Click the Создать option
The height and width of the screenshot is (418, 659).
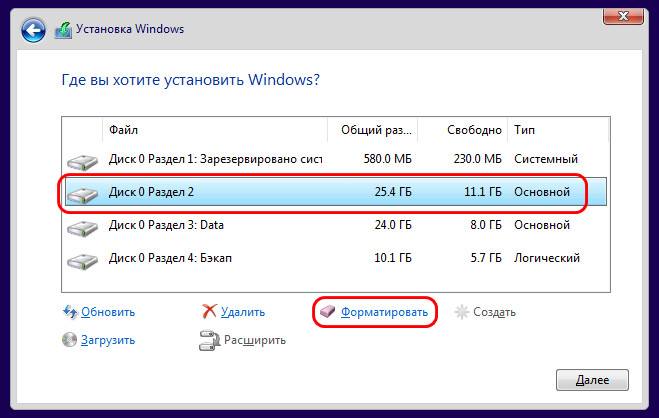tap(494, 312)
